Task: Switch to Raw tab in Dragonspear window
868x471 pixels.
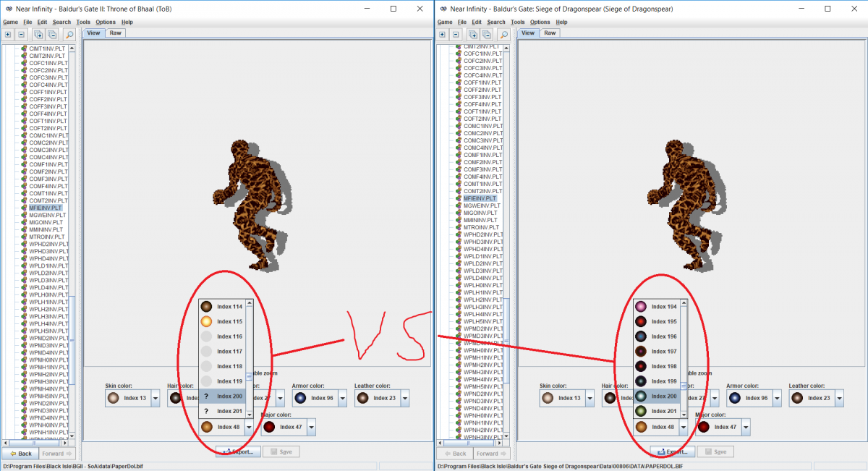Action: (x=550, y=33)
